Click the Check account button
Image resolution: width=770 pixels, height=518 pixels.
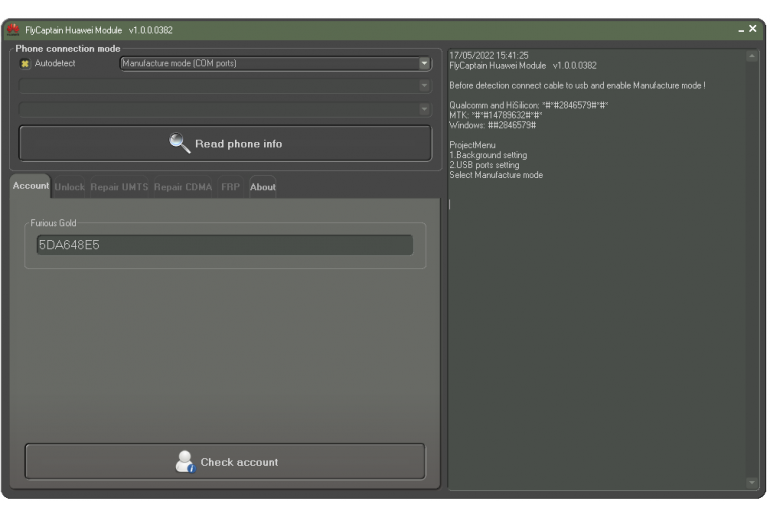(225, 462)
